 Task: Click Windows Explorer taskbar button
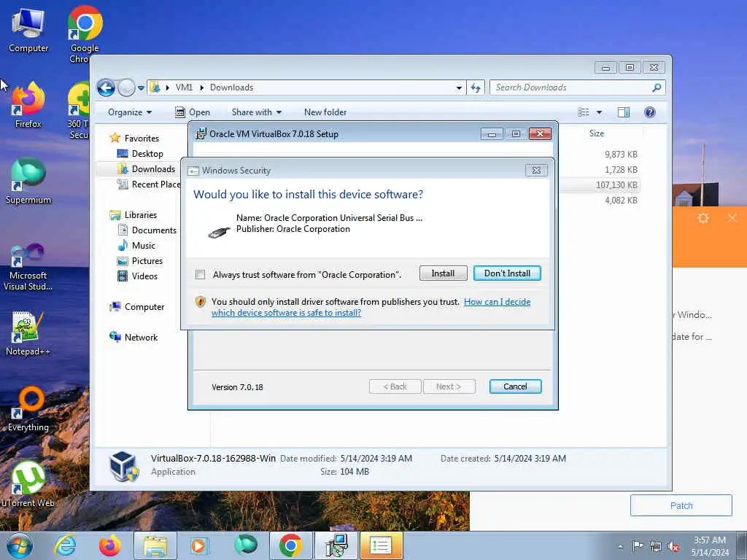point(155,545)
